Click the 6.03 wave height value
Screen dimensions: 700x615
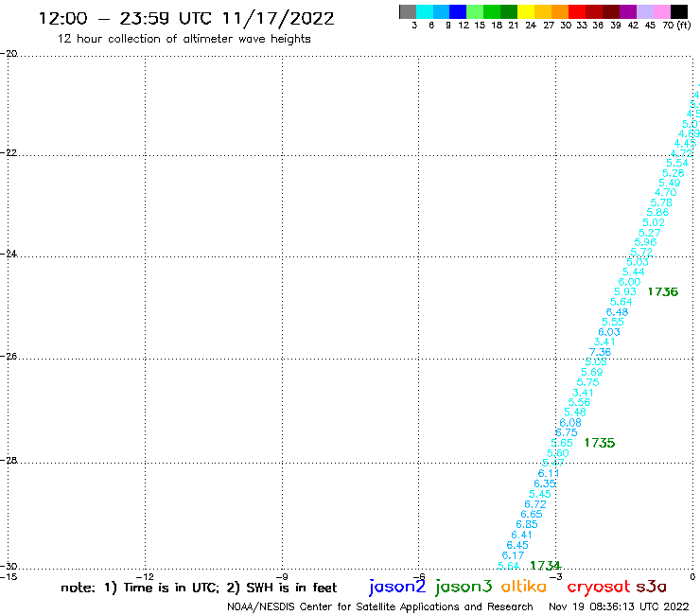(x=609, y=332)
